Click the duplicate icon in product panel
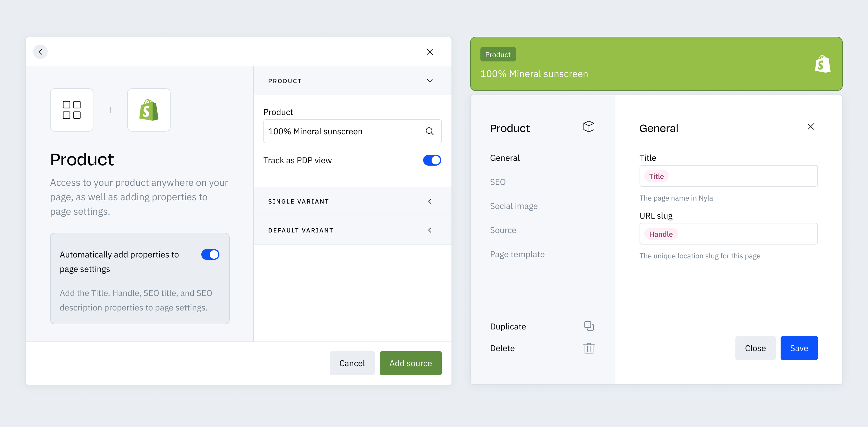This screenshot has height=427, width=868. [x=589, y=326]
